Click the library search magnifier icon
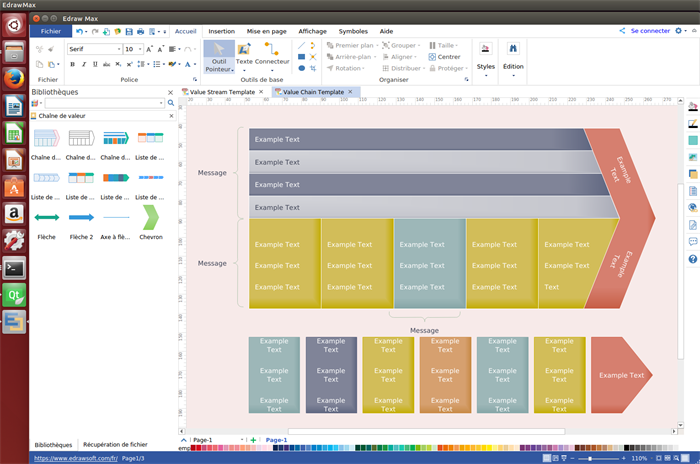 171,103
